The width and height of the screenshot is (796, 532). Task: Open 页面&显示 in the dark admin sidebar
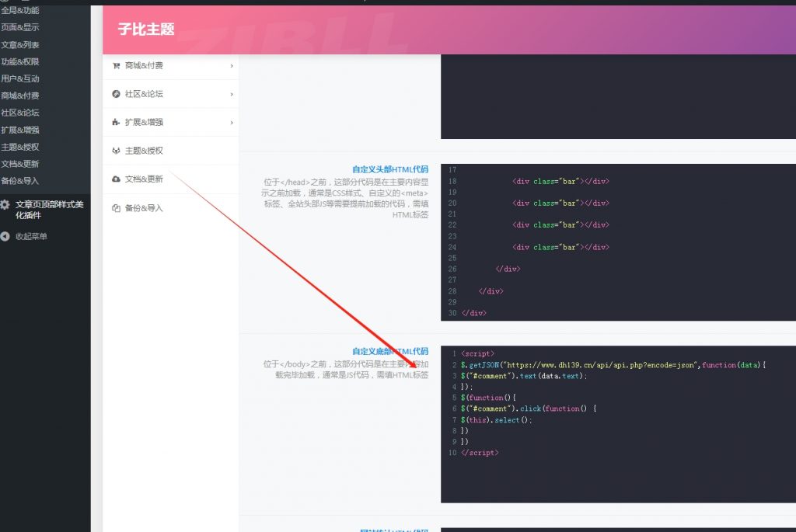pos(20,27)
